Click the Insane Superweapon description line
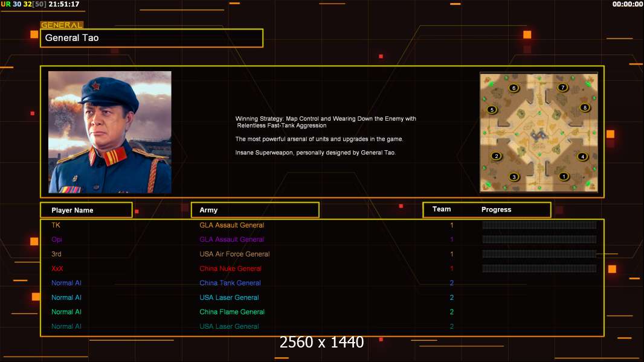Screen dimensions: 644x362 tap(315, 153)
